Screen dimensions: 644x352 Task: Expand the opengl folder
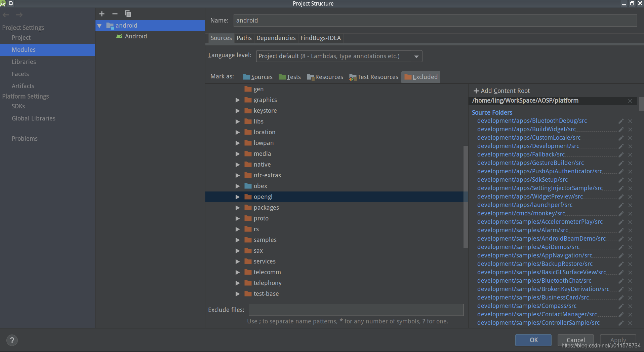pyautogui.click(x=238, y=197)
